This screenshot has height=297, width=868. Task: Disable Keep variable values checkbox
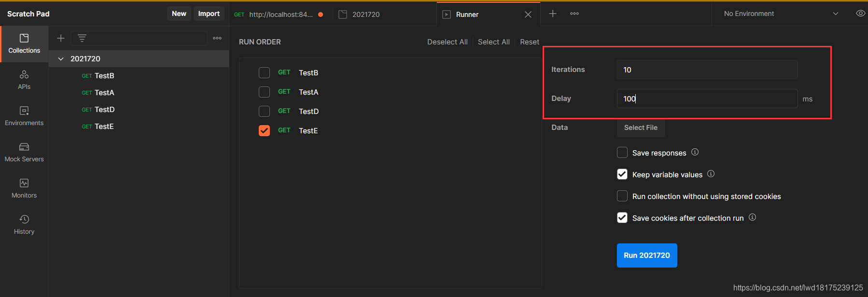point(622,174)
